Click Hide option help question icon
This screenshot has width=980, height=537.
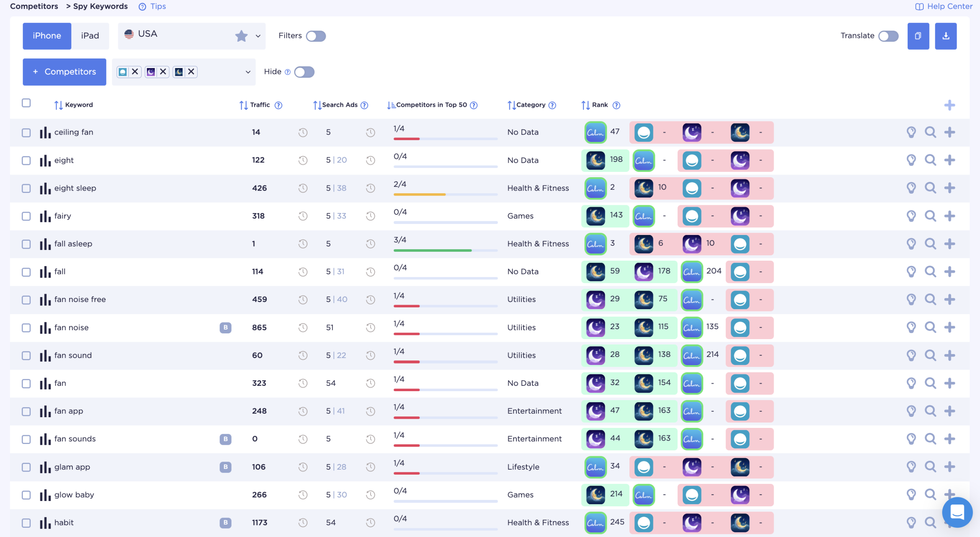point(288,72)
